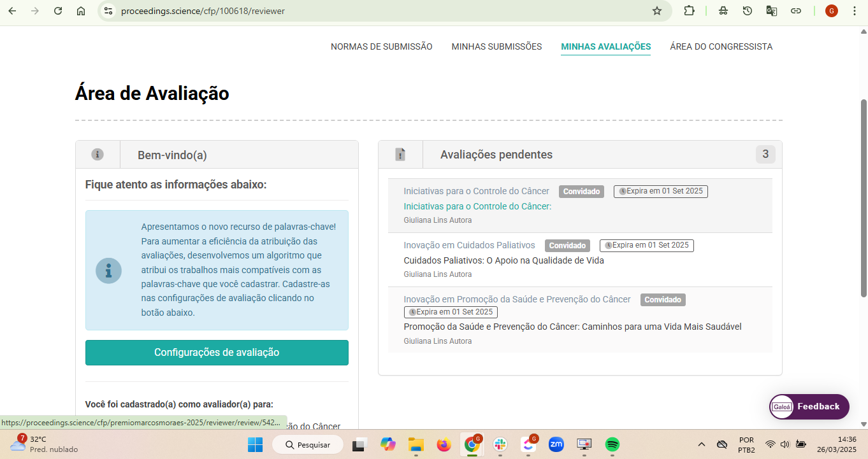Image resolution: width=868 pixels, height=459 pixels.
Task: Open the Galoá Feedback button
Action: pos(809,407)
